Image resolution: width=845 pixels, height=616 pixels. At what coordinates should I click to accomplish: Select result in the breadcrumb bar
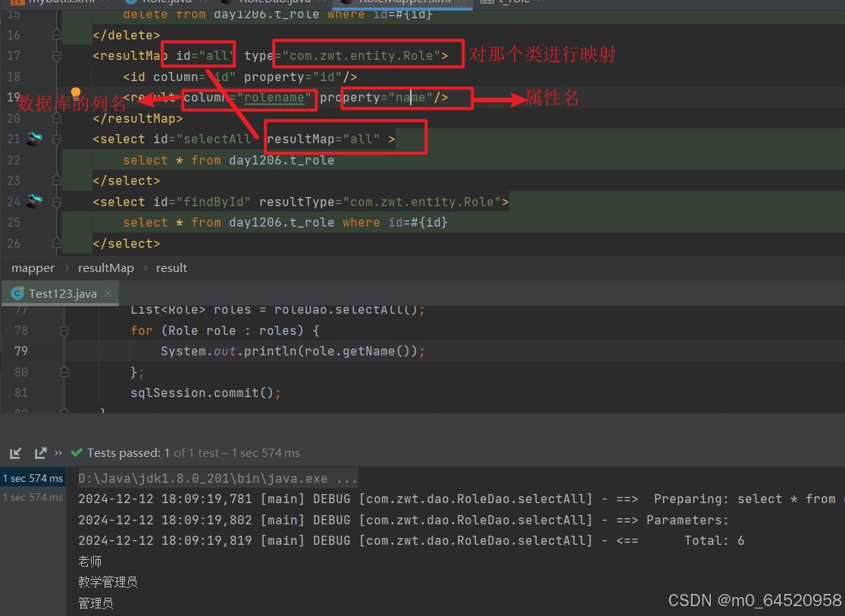pos(171,267)
